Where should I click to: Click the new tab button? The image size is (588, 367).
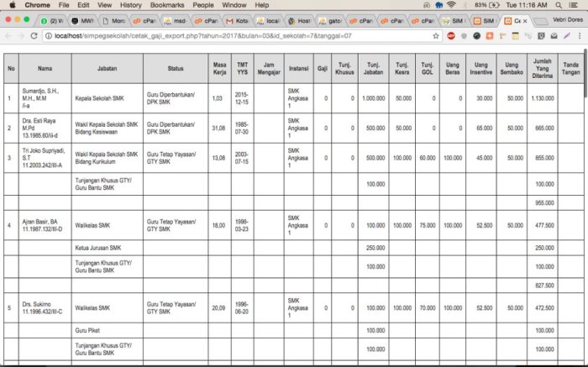point(540,21)
